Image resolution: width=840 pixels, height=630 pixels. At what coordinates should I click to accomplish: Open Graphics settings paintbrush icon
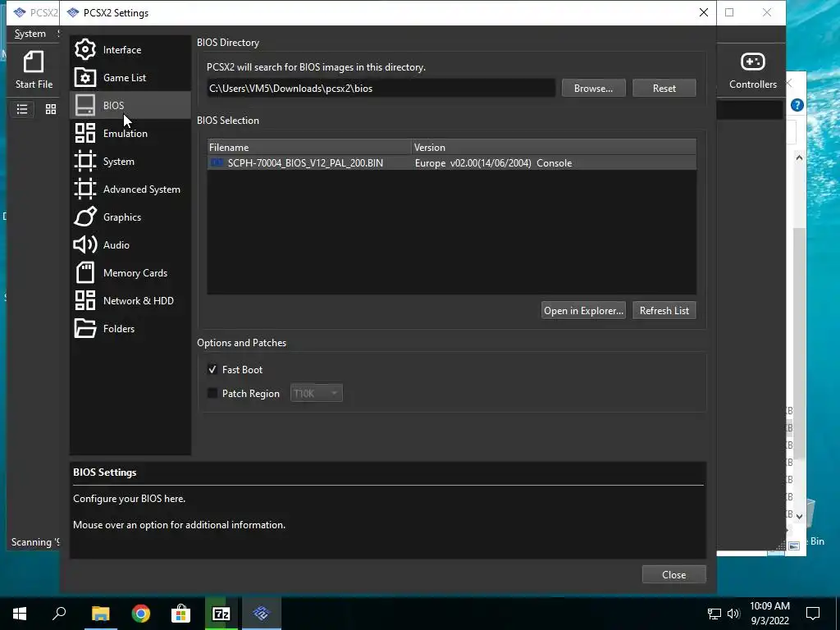click(x=85, y=217)
